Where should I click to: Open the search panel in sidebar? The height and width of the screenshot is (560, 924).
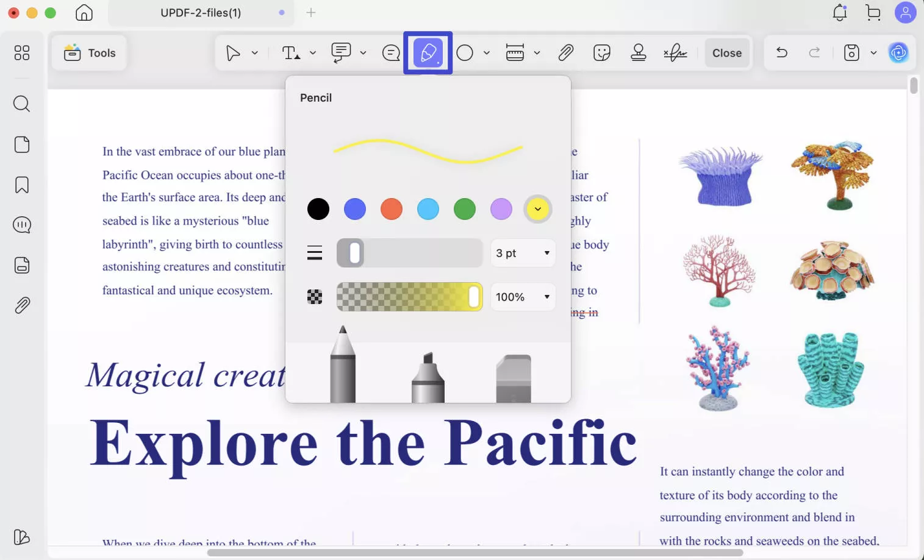[x=22, y=104]
